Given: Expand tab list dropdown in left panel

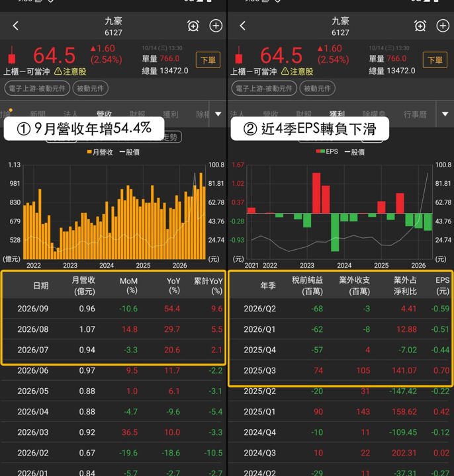Looking at the screenshot, I should [218, 114].
